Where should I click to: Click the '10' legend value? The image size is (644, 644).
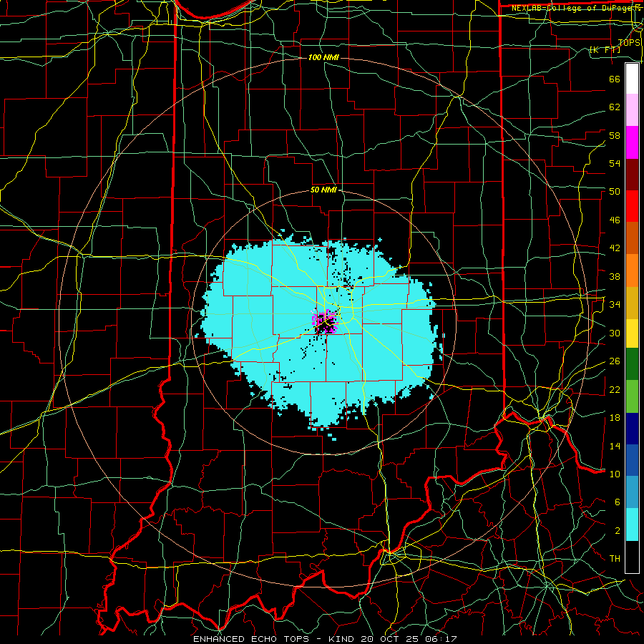pyautogui.click(x=615, y=474)
